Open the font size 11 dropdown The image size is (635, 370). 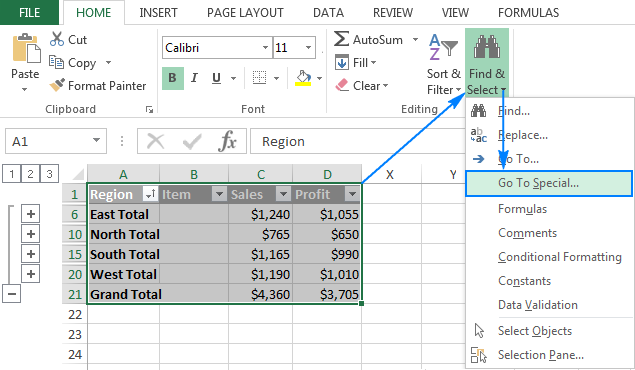(309, 48)
